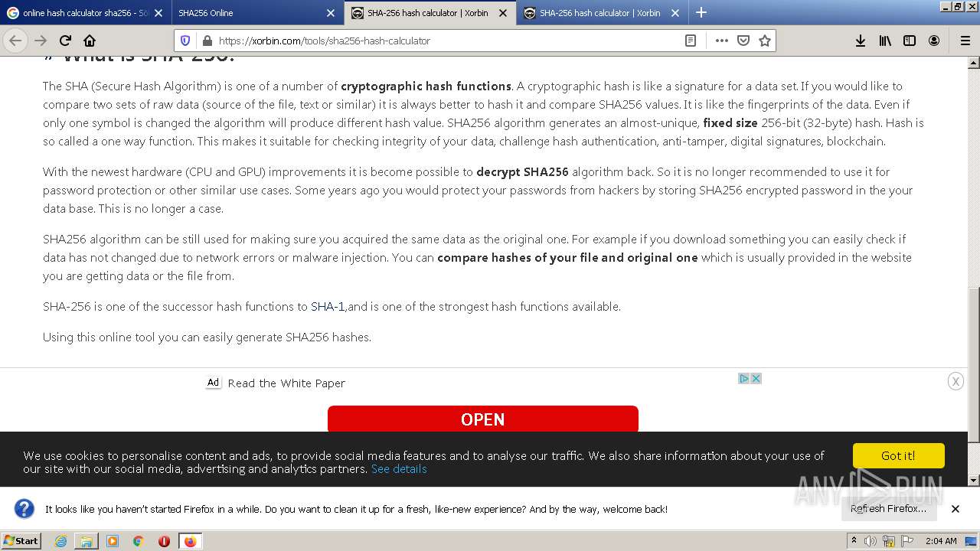This screenshot has width=980, height=551.
Task: Launch Internet Explorer from taskbar
Action: (x=61, y=541)
